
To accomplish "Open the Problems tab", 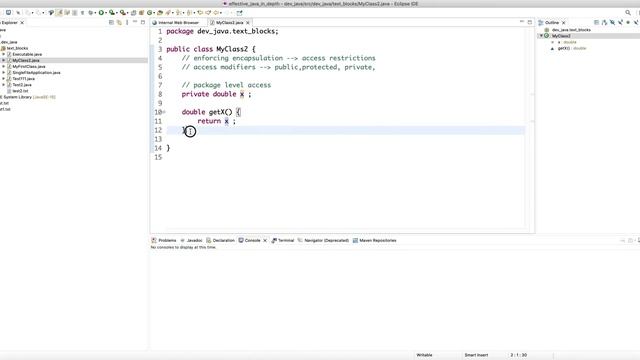I will tap(164, 240).
